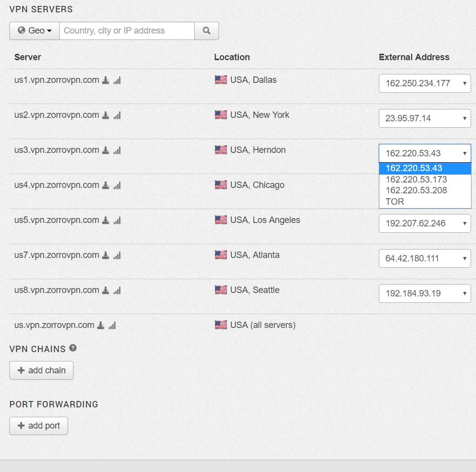Choose 162.220.53.173 from the list
This screenshot has height=472, width=476.
[x=425, y=180]
